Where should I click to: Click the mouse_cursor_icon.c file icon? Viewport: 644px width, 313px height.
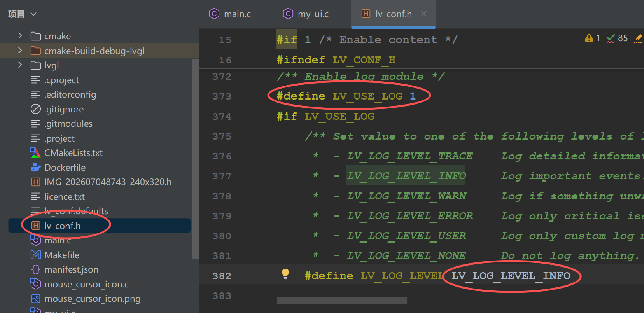coord(36,284)
